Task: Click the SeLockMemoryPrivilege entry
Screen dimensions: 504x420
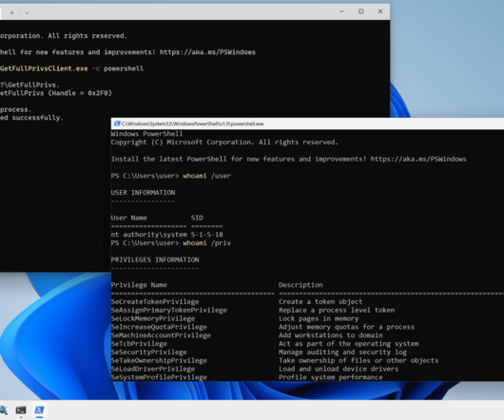Action: 153,318
